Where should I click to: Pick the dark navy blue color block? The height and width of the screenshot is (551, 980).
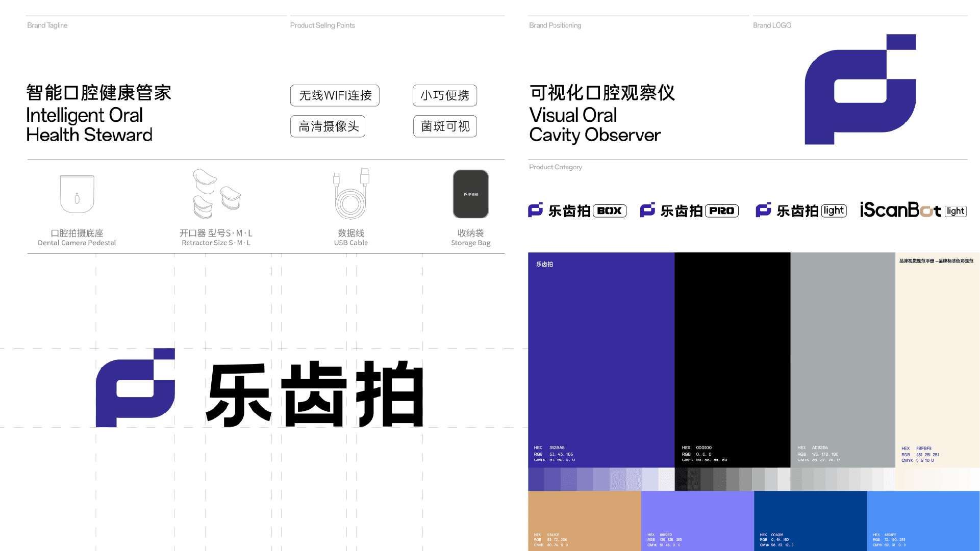[x=810, y=521]
